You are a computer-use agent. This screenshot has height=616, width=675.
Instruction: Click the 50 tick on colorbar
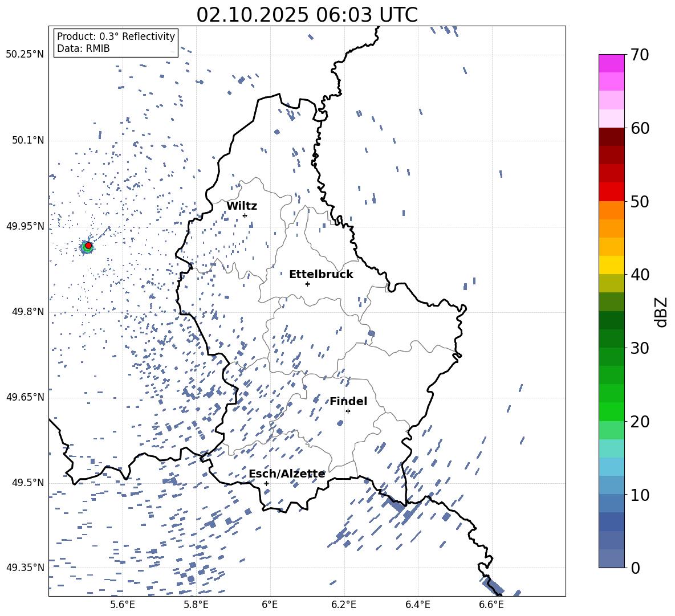pyautogui.click(x=640, y=201)
